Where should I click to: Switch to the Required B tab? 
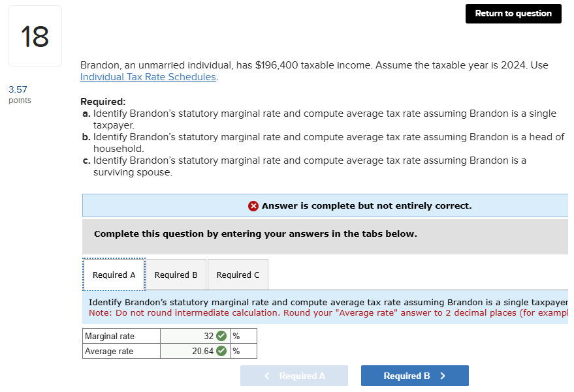pos(176,275)
